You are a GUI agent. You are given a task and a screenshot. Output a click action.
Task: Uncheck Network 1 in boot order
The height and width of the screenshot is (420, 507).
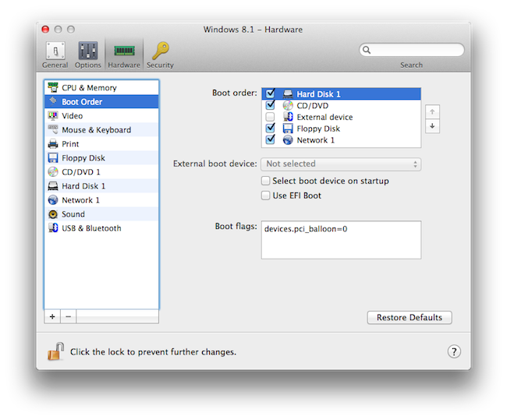tap(270, 139)
